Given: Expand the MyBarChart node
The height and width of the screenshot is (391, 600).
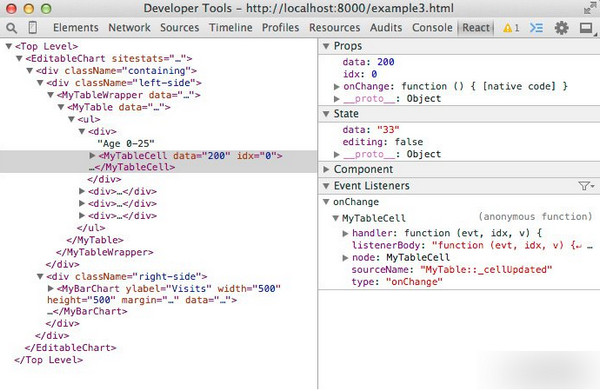Looking at the screenshot, I should click(x=51, y=288).
